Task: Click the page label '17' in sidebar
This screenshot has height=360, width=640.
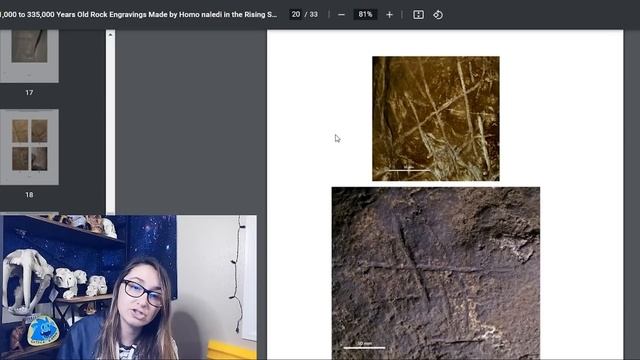Action: [29, 93]
